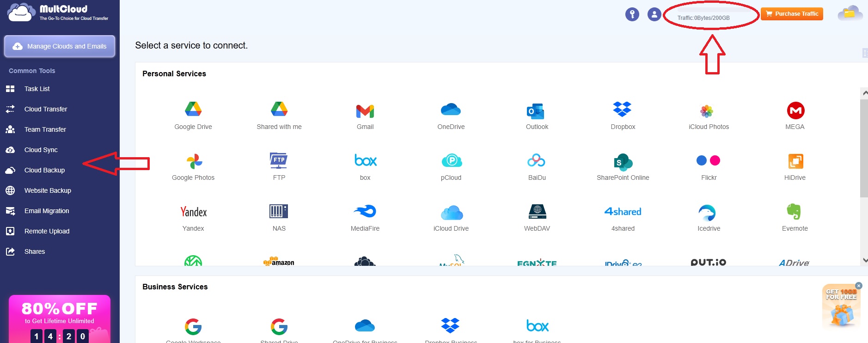Viewport: 868px width, 343px height.
Task: Open the Get 10GB for free gift
Action: (841, 307)
